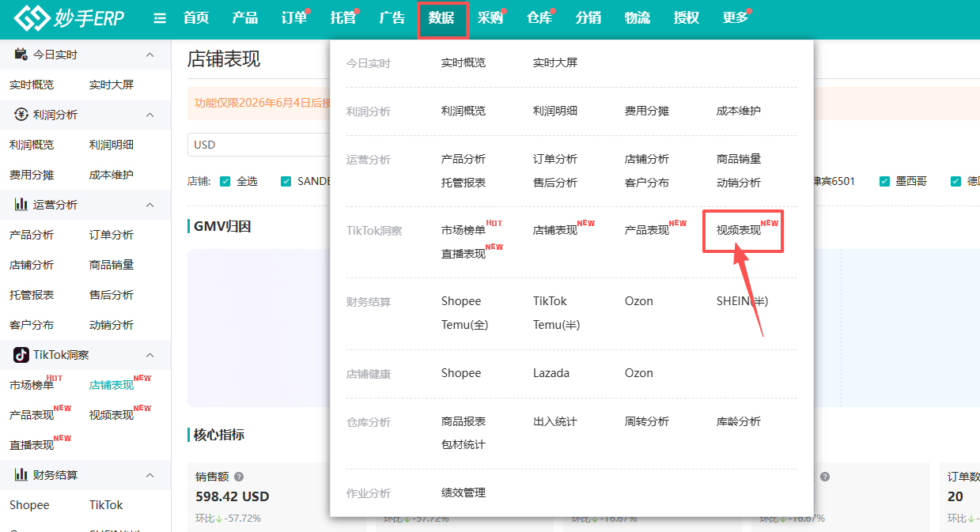Screen dimensions: 980x532
Task: Toggle the 墨西哥 store checkbox
Action: (x=884, y=181)
